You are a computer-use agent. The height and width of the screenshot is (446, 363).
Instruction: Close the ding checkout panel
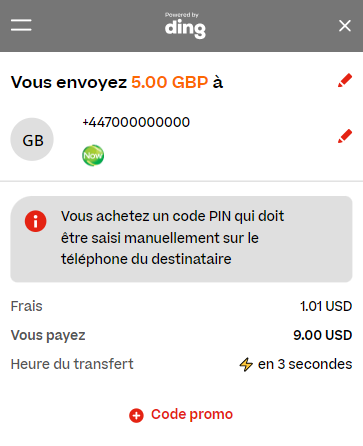pos(345,26)
